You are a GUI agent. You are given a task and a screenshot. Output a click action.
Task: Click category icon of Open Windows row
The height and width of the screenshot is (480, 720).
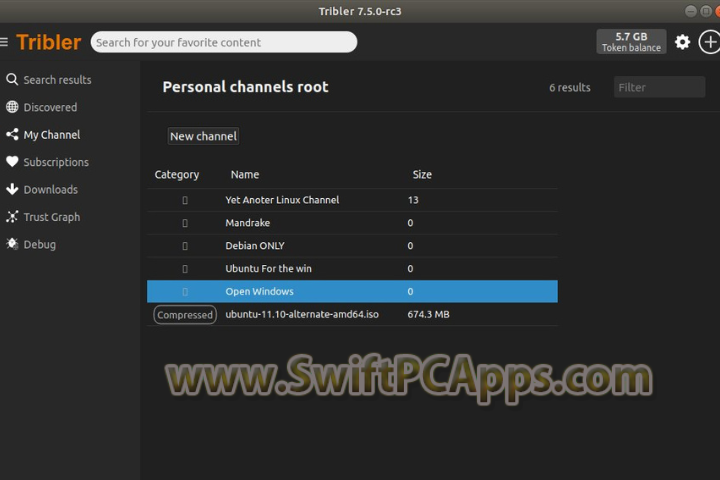185,292
